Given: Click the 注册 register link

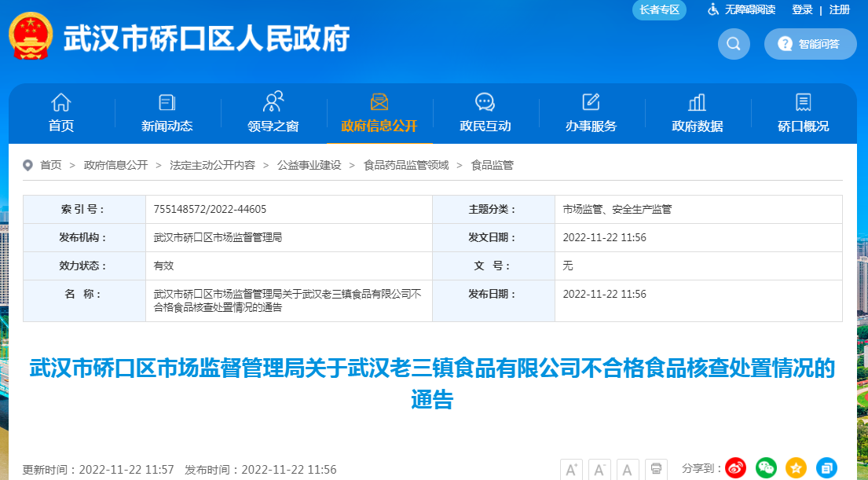Looking at the screenshot, I should tap(839, 10).
